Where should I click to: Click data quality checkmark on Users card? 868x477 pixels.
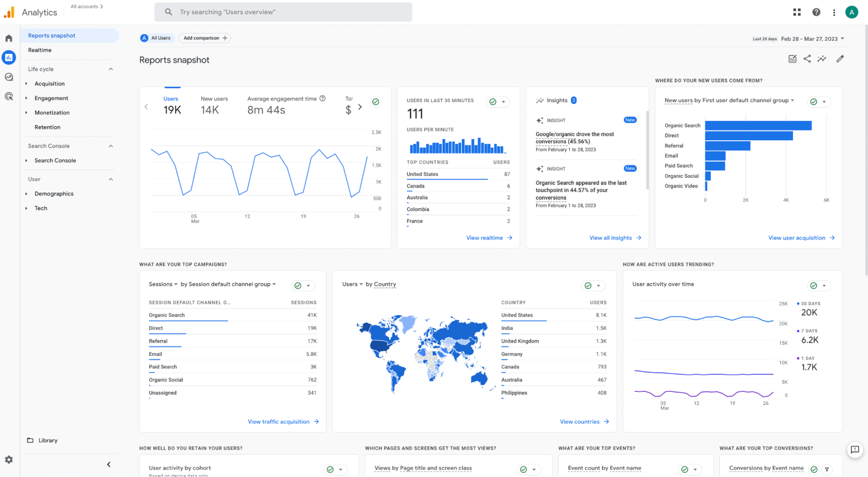click(x=376, y=102)
